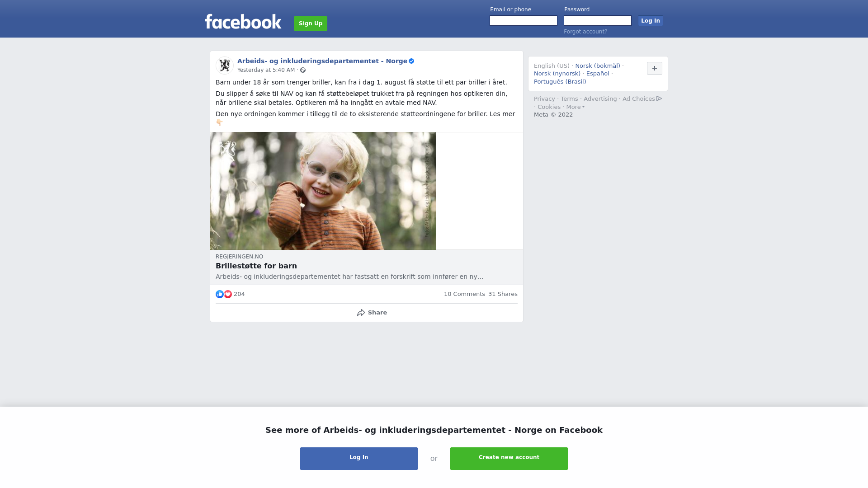Click the plus icon for more languages
This screenshot has width=868, height=488.
pos(655,68)
